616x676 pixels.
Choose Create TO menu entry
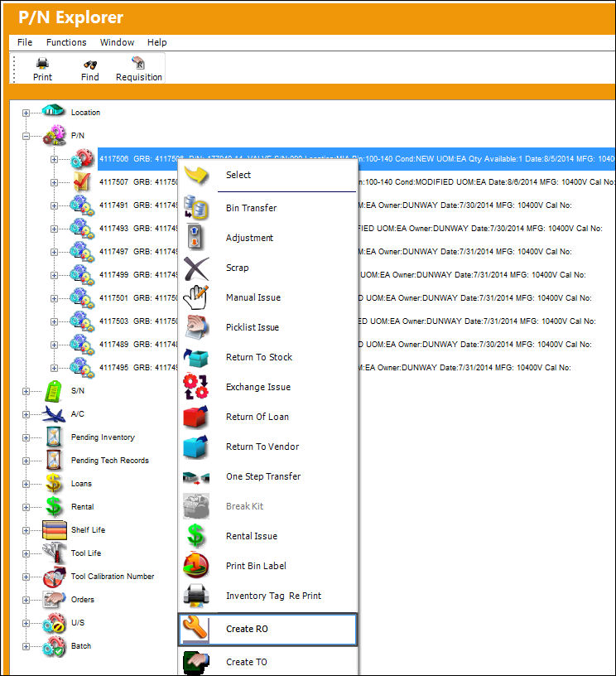click(x=267, y=662)
